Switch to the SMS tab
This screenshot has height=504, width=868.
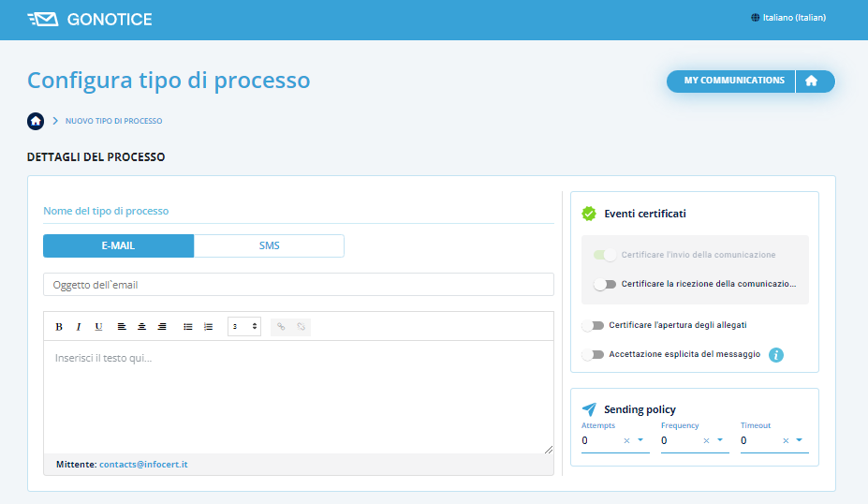pyautogui.click(x=269, y=246)
